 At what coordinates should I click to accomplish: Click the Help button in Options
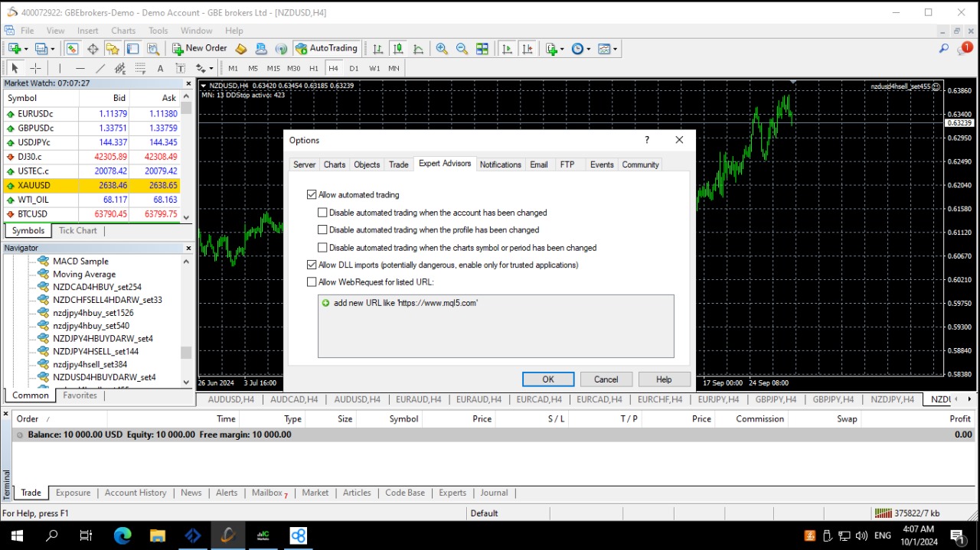click(x=663, y=379)
